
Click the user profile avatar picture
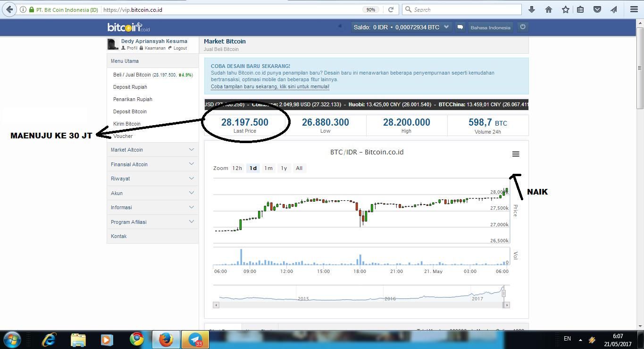click(113, 44)
